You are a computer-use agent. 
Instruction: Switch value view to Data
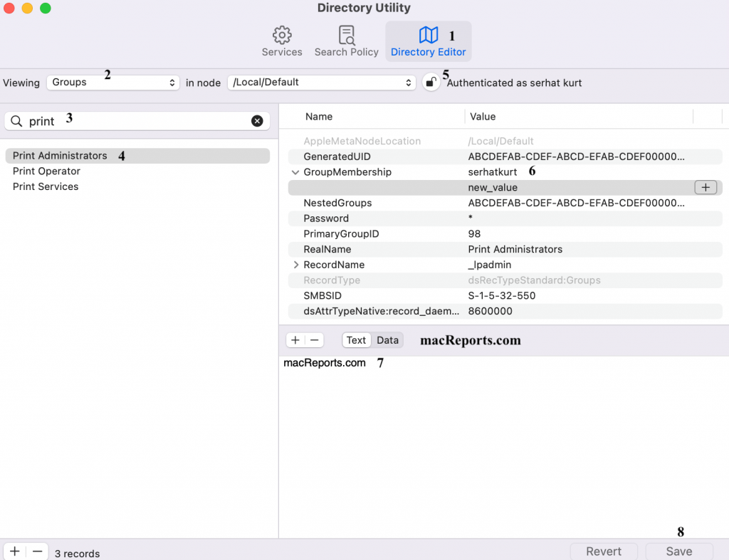387,340
